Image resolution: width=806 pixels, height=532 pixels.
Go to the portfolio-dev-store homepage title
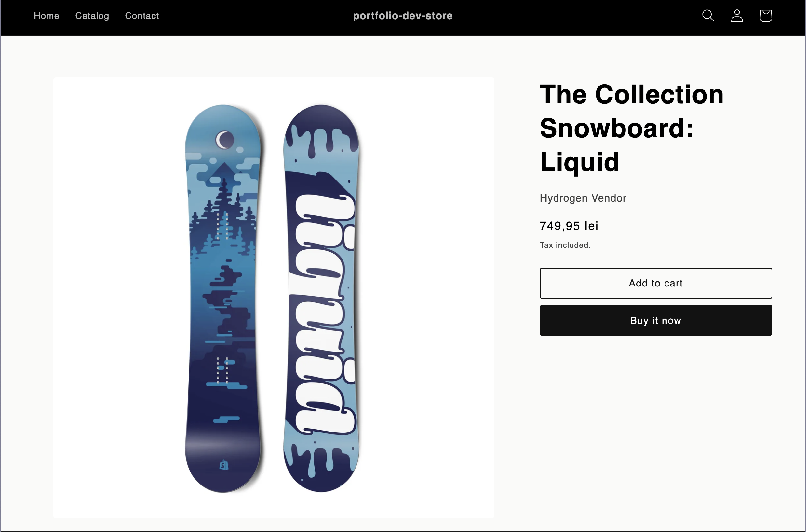(x=402, y=16)
